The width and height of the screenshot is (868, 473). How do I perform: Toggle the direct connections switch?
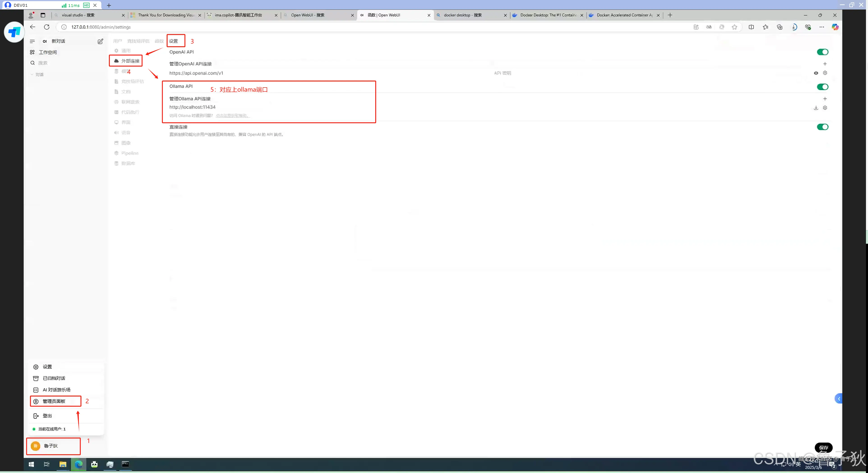point(822,127)
